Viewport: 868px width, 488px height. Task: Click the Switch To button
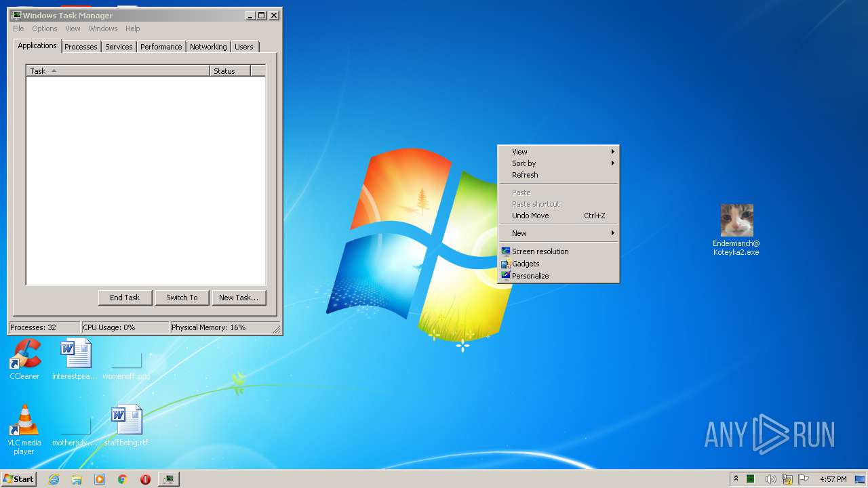182,298
